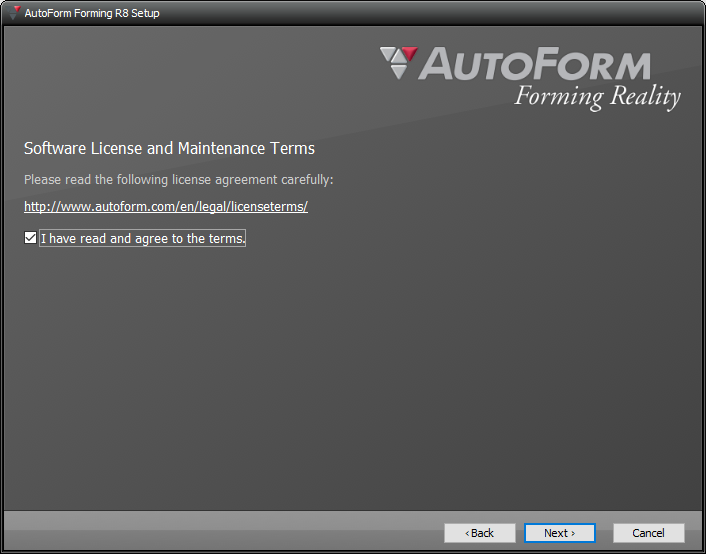Click the 'I have read and agree' label

(143, 238)
